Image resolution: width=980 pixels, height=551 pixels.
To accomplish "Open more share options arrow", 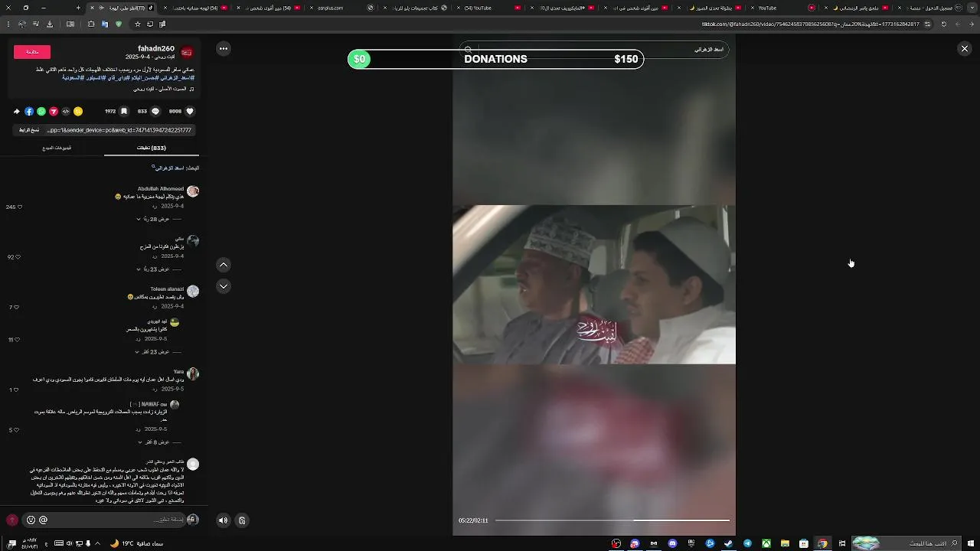I will pos(17,111).
